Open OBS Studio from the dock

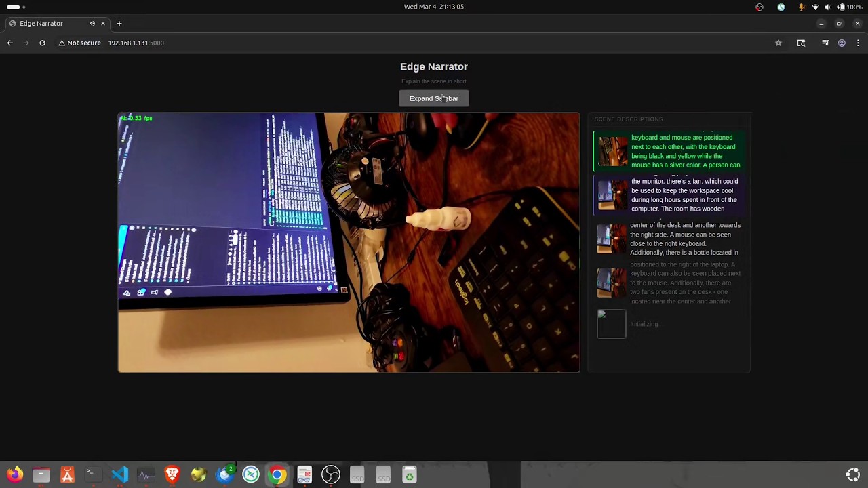click(x=330, y=475)
